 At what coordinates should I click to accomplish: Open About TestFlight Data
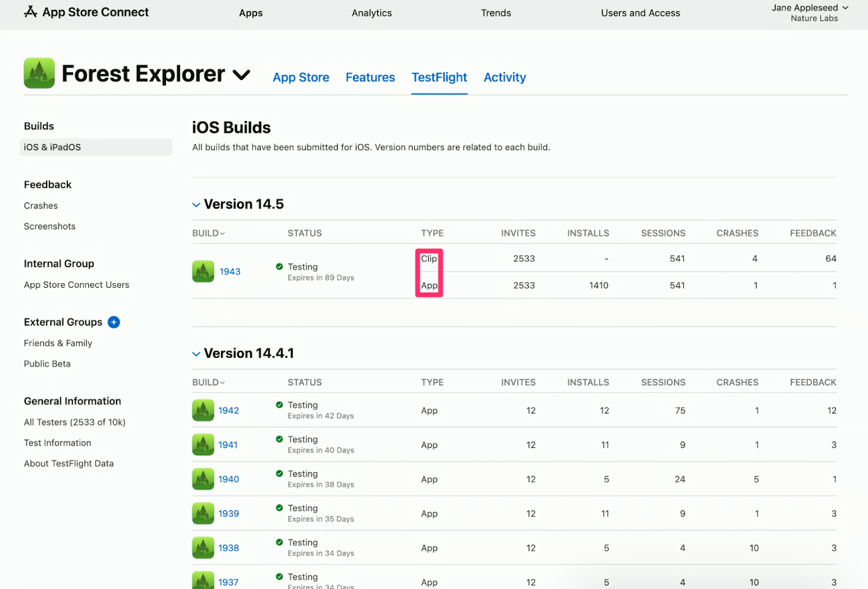(x=69, y=463)
